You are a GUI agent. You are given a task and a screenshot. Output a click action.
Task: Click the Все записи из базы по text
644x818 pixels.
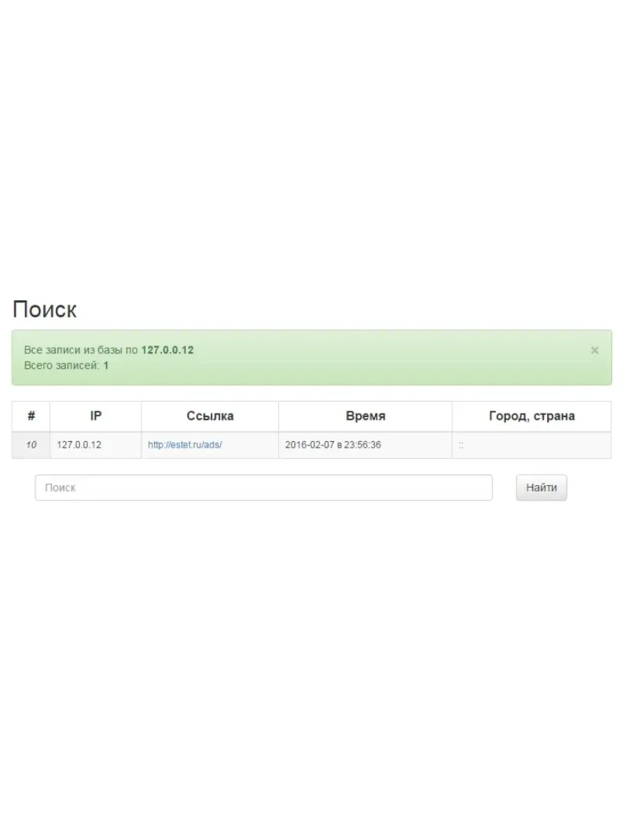pyautogui.click(x=81, y=350)
